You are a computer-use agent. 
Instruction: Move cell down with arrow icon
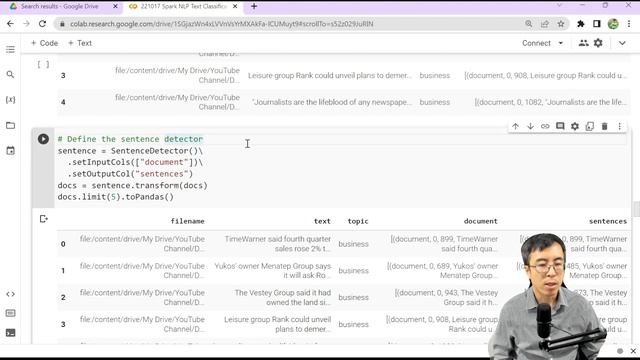pos(530,127)
